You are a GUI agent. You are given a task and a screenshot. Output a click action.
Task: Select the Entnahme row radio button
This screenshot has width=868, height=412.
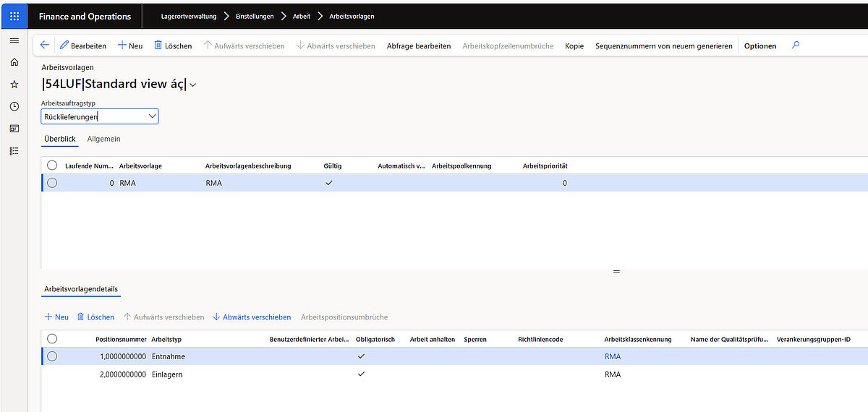tap(52, 356)
